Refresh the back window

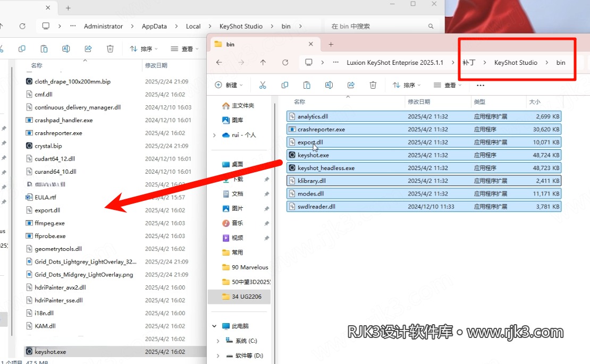pyautogui.click(x=22, y=26)
